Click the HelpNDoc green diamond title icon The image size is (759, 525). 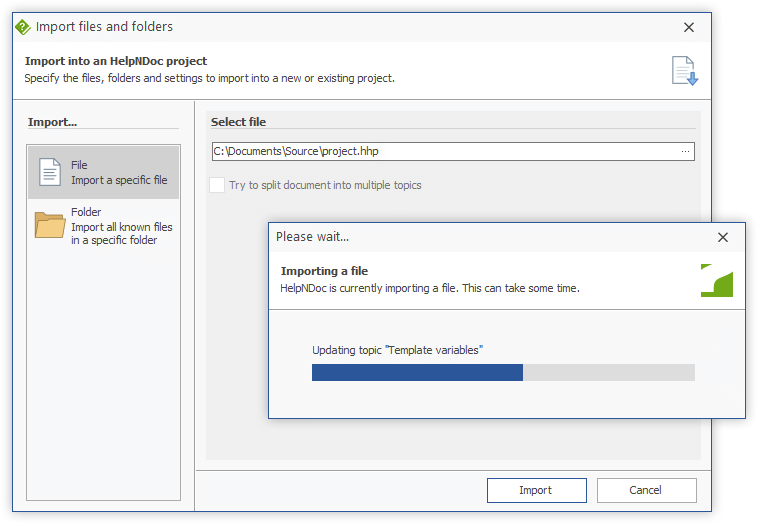pyautogui.click(x=23, y=27)
